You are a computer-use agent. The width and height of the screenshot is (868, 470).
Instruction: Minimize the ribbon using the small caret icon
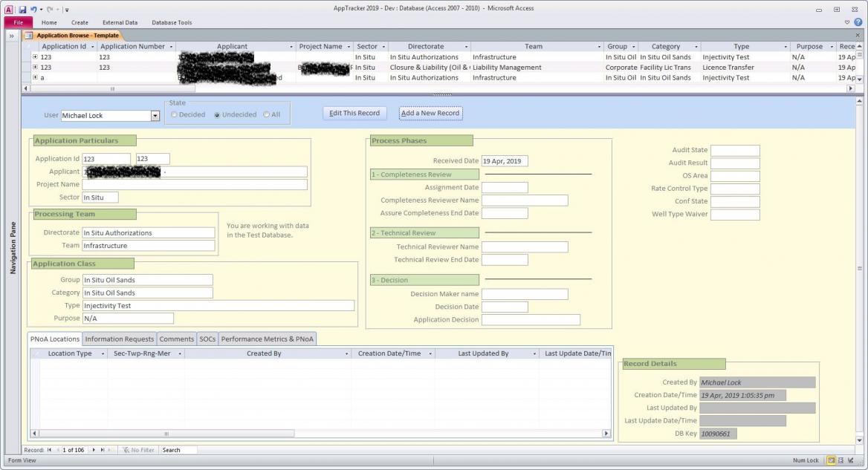click(x=847, y=22)
